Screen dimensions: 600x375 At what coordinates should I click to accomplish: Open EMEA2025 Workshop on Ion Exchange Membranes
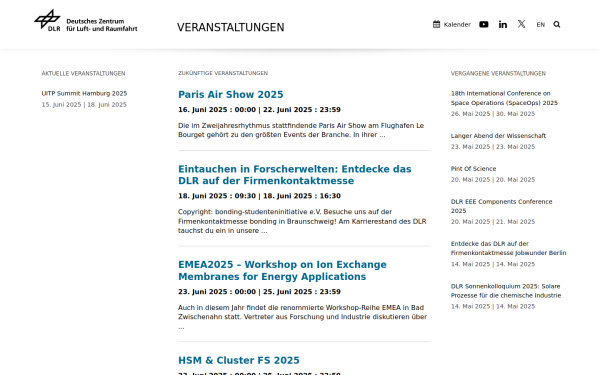[x=282, y=271]
